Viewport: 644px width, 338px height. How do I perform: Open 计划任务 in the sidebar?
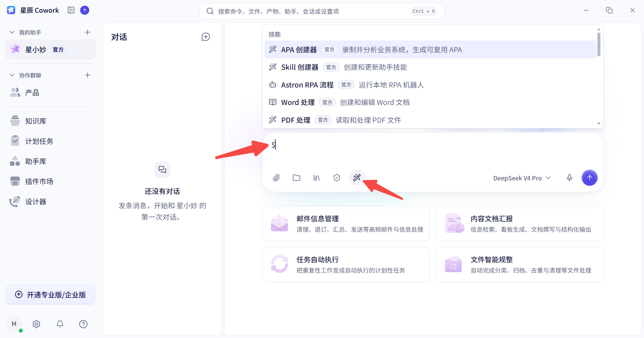[50, 141]
